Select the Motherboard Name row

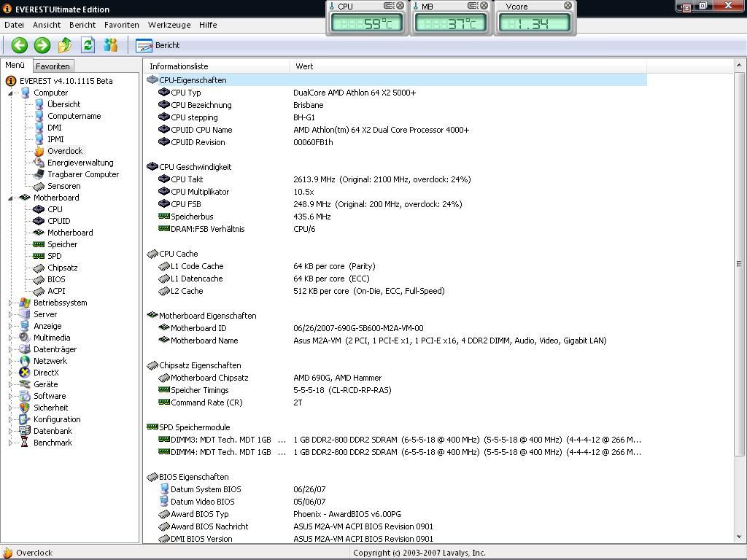click(396, 341)
